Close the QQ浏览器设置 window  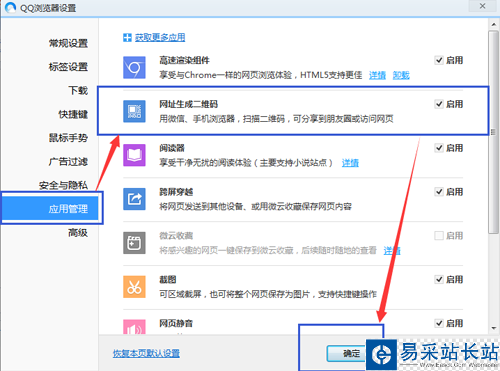point(482,6)
